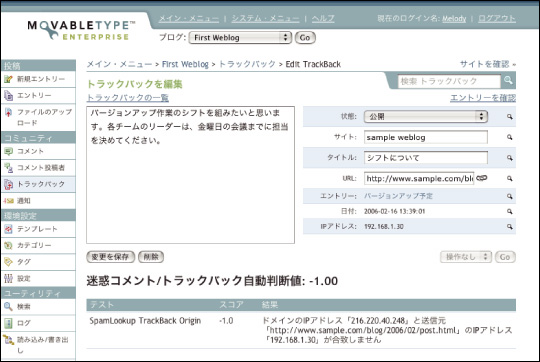Click the comment (コメント) sidebar icon
540x362 pixels.
[8, 151]
